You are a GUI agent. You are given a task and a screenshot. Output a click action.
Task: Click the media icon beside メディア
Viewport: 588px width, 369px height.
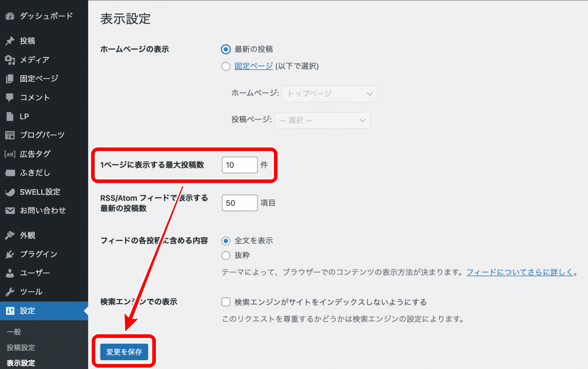point(10,59)
